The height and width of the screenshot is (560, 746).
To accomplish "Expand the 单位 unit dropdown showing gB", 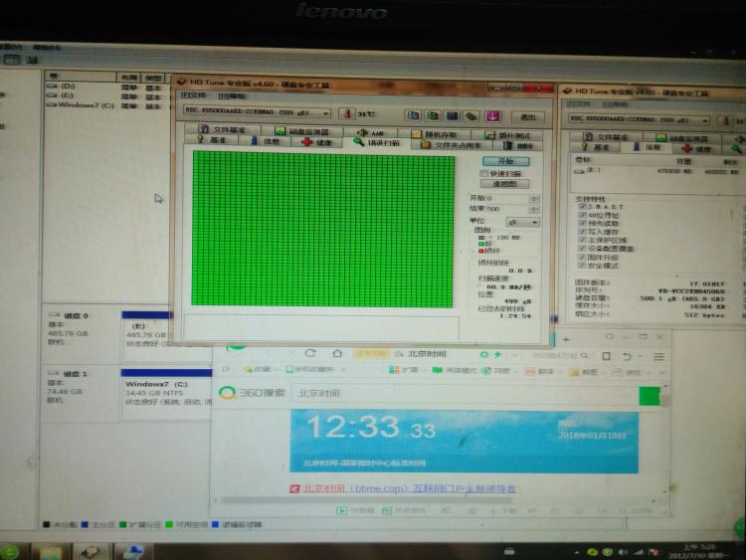I will (522, 222).
